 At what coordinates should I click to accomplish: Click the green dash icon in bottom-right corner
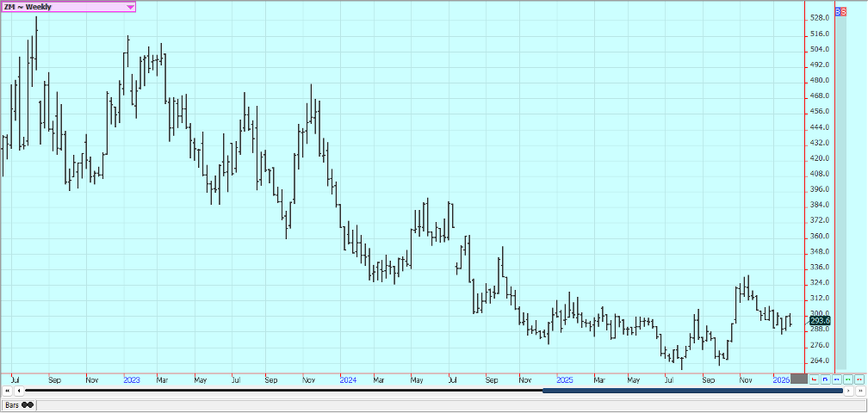[847, 379]
